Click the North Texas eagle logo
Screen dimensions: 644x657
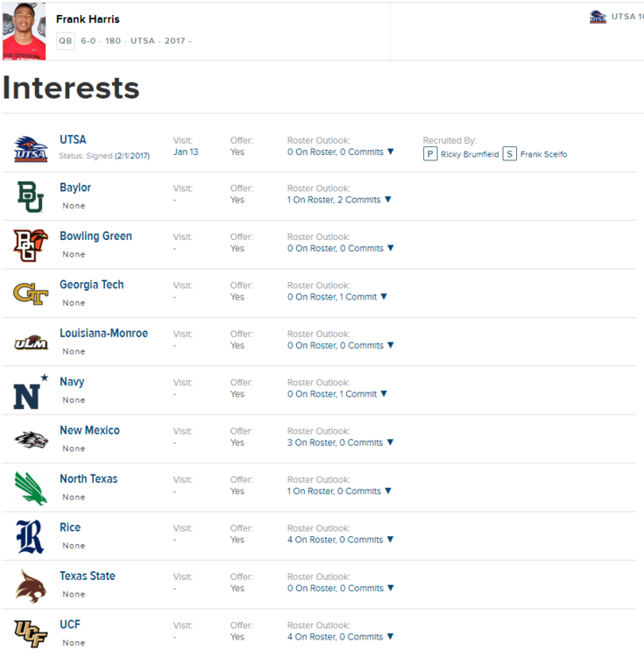click(30, 489)
